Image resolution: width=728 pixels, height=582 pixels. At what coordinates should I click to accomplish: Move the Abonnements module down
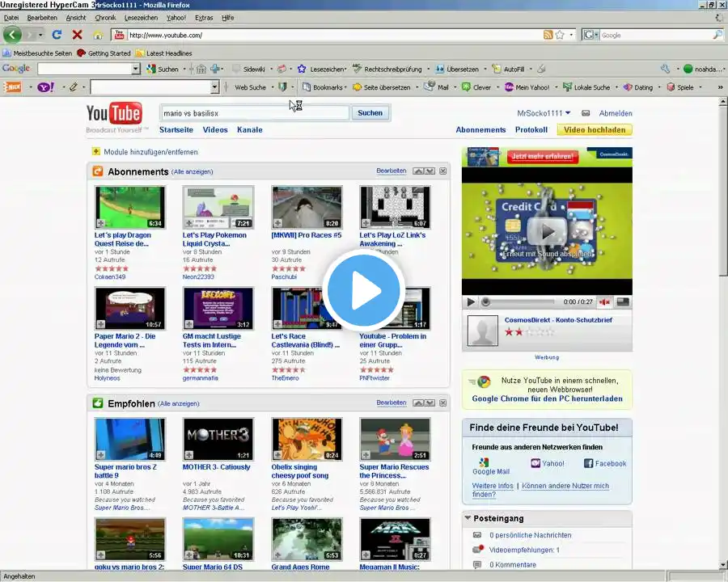430,171
